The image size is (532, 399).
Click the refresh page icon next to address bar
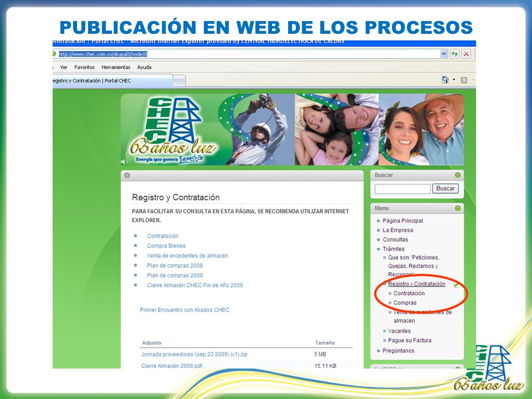tap(454, 54)
